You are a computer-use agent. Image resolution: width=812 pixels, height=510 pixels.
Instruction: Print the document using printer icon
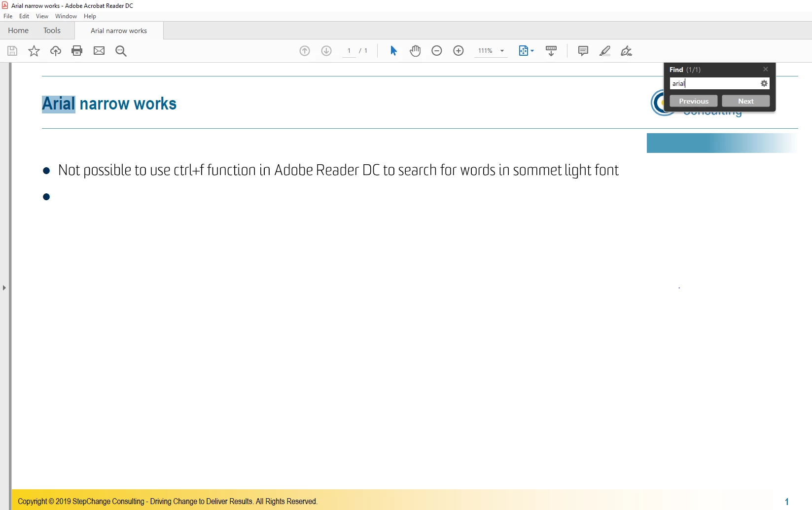coord(77,51)
